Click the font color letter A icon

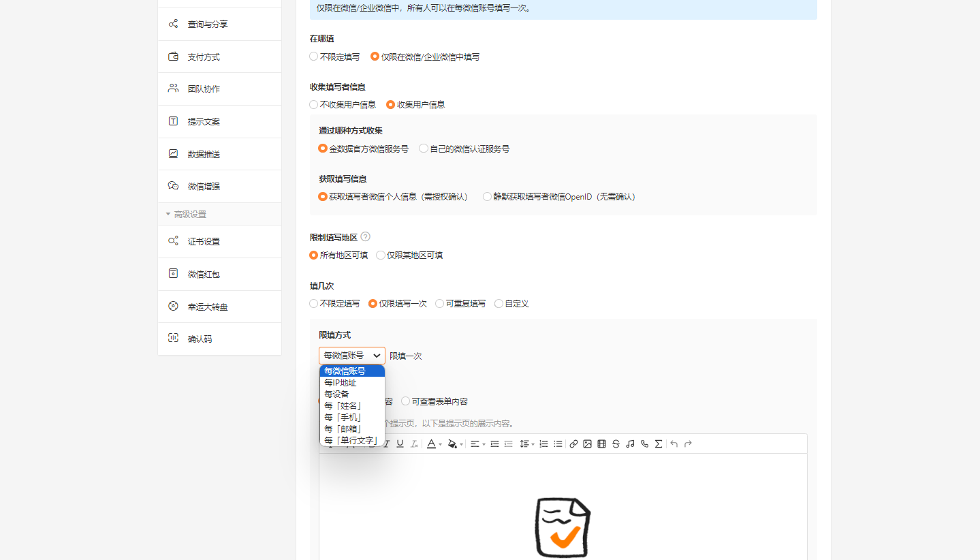[x=431, y=444]
